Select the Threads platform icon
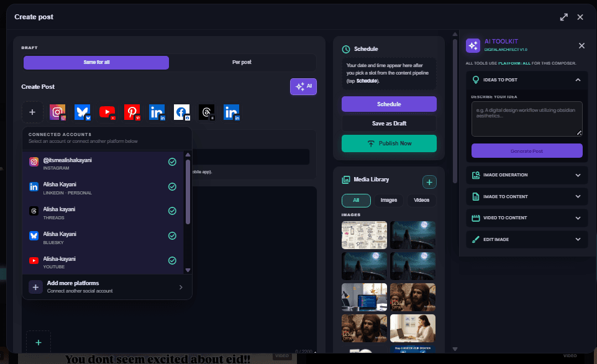Screen dimensions: 597x364 point(206,112)
